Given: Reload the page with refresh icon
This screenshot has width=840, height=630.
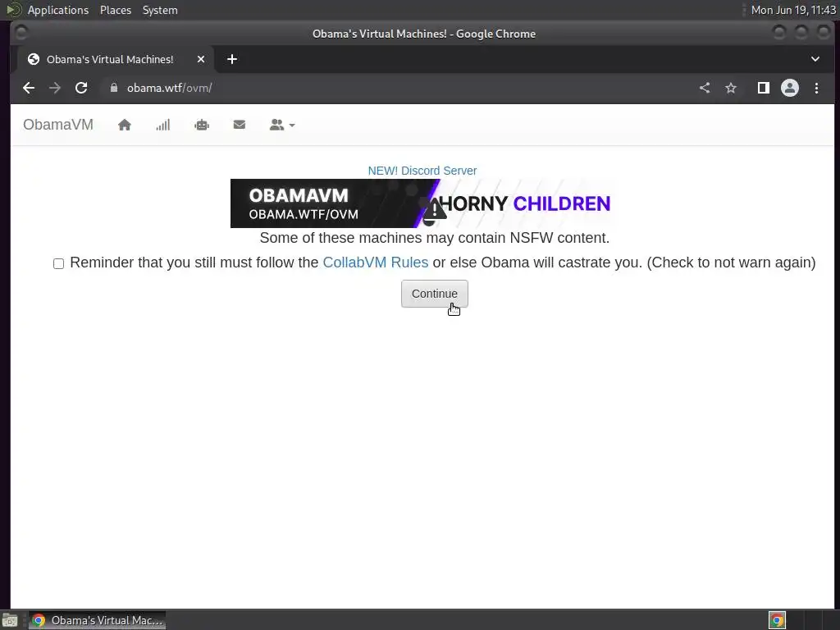Looking at the screenshot, I should [x=81, y=88].
